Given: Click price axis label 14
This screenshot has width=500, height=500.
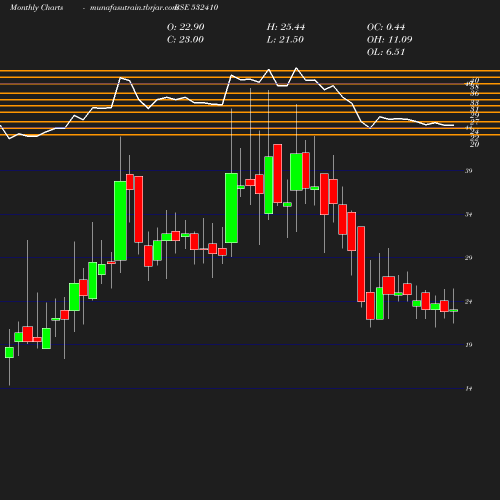Looking at the screenshot, I should [x=469, y=388].
